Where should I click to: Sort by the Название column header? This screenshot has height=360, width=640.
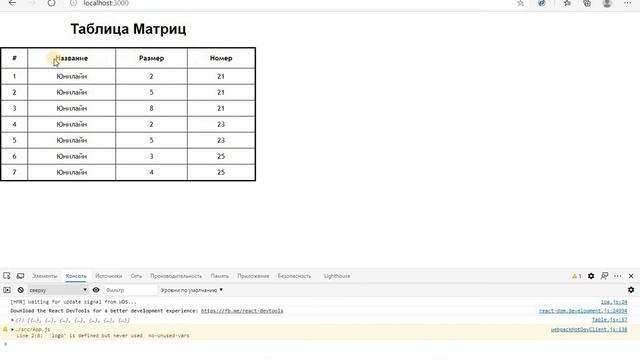[x=72, y=58]
